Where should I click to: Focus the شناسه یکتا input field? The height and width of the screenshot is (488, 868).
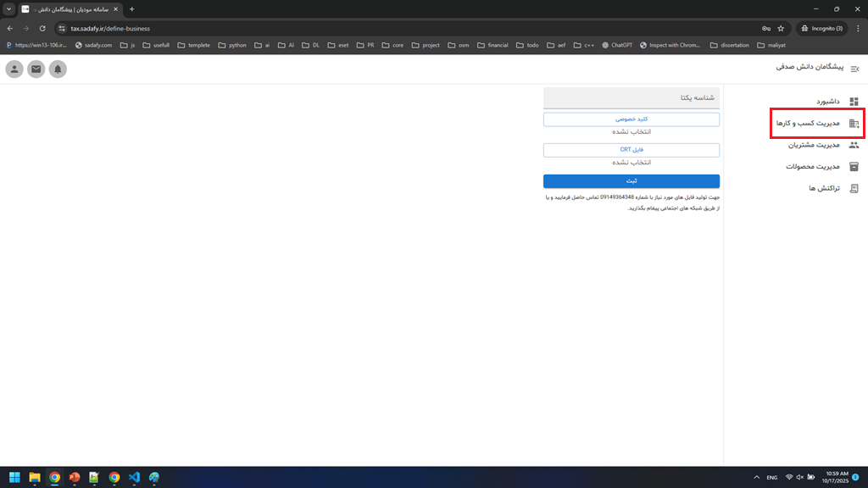(x=631, y=97)
